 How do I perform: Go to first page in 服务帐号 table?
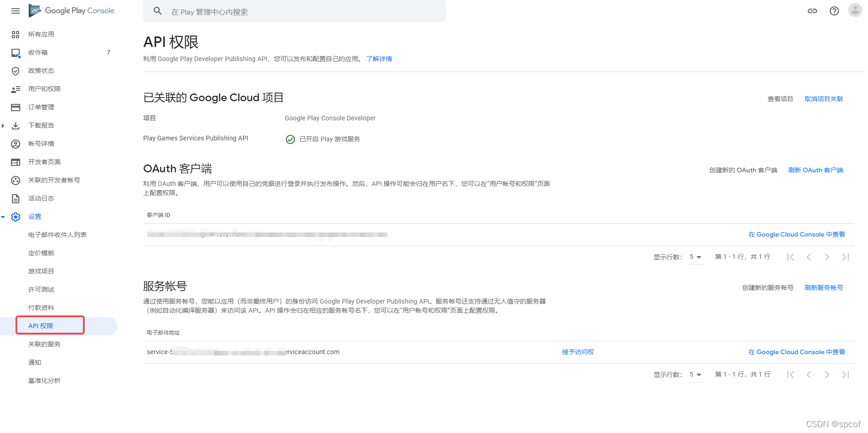[x=790, y=375]
